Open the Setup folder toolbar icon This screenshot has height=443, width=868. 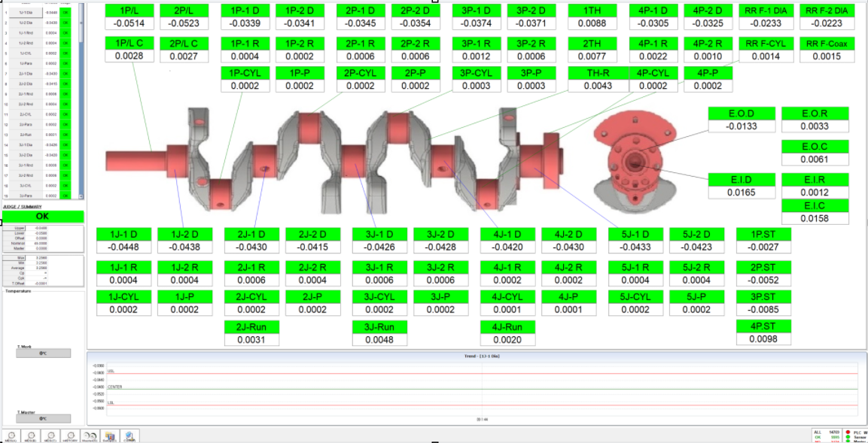point(110,435)
